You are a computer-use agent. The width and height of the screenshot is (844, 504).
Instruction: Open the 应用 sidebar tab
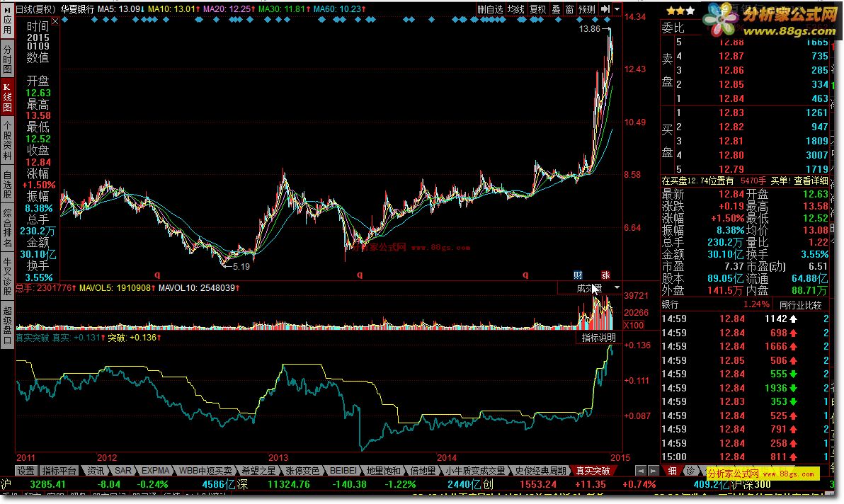tap(7, 21)
